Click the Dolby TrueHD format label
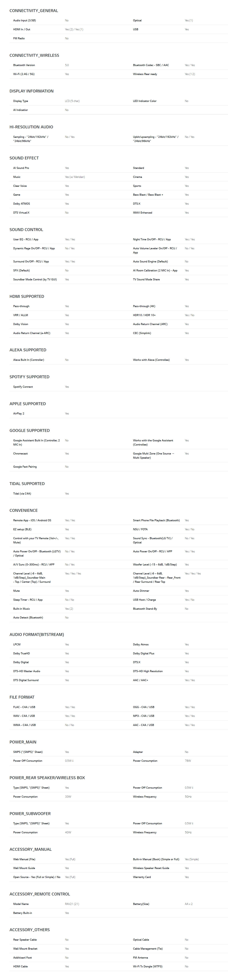Image resolution: width=228 pixels, height=980 pixels. [x=21, y=653]
